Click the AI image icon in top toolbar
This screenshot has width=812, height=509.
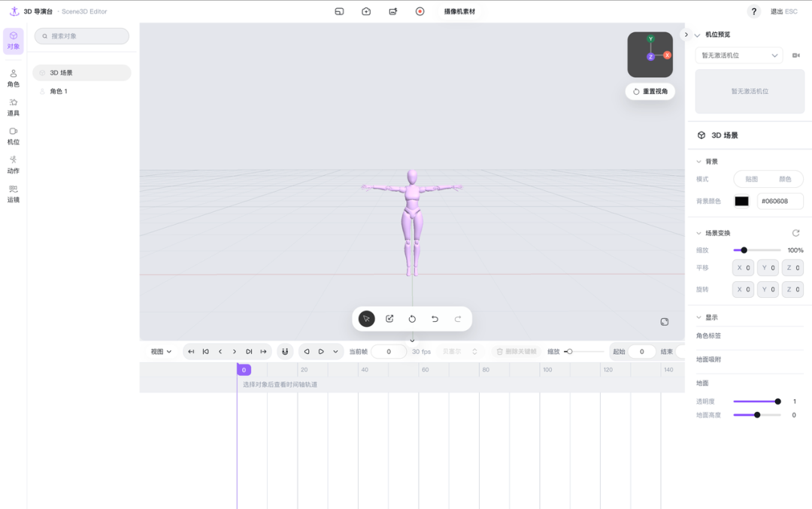point(393,11)
